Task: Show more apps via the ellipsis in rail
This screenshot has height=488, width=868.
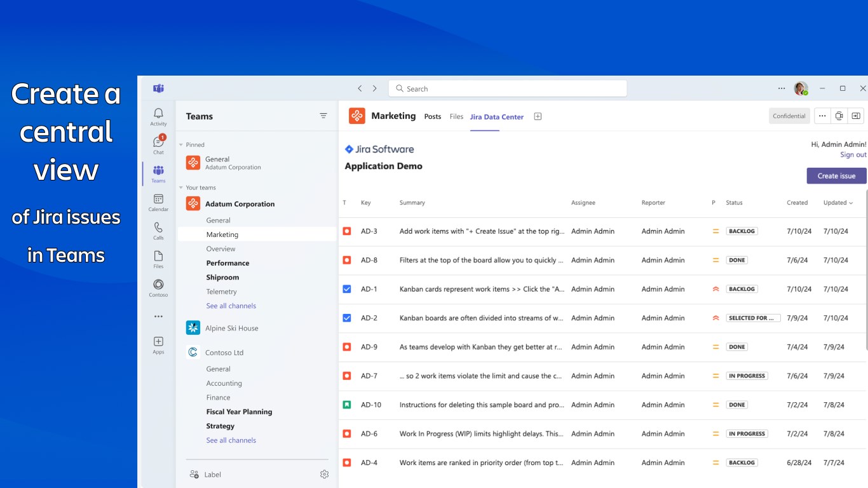Action: point(158,316)
